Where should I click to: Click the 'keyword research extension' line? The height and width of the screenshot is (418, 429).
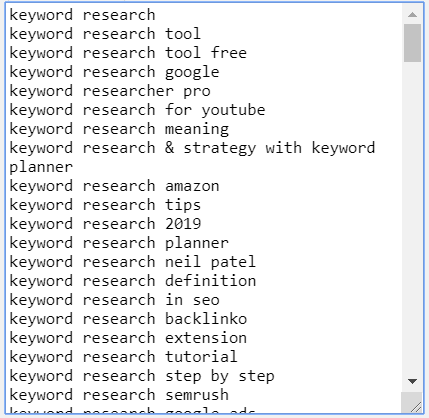click(128, 338)
